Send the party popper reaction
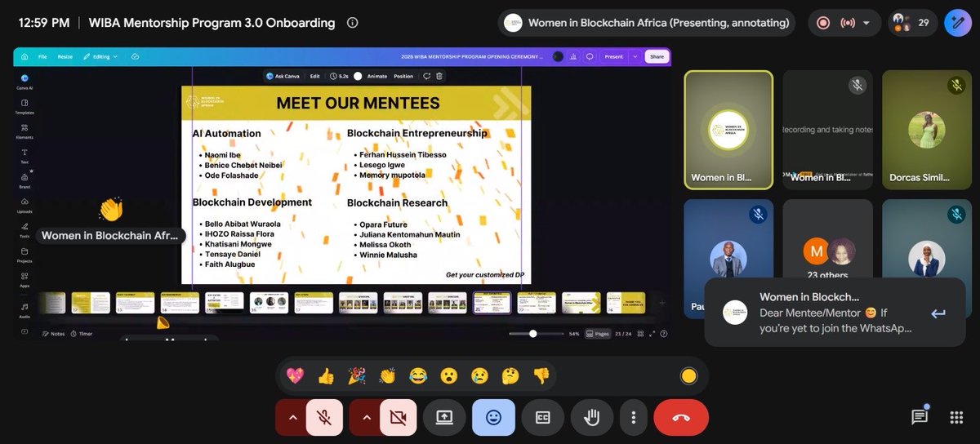Image resolution: width=980 pixels, height=444 pixels. click(357, 376)
